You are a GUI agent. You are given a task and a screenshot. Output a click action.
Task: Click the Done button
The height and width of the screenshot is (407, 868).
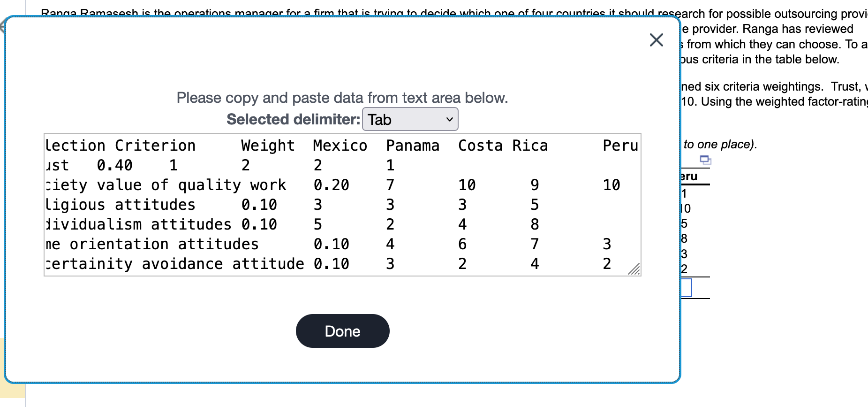pos(342,331)
